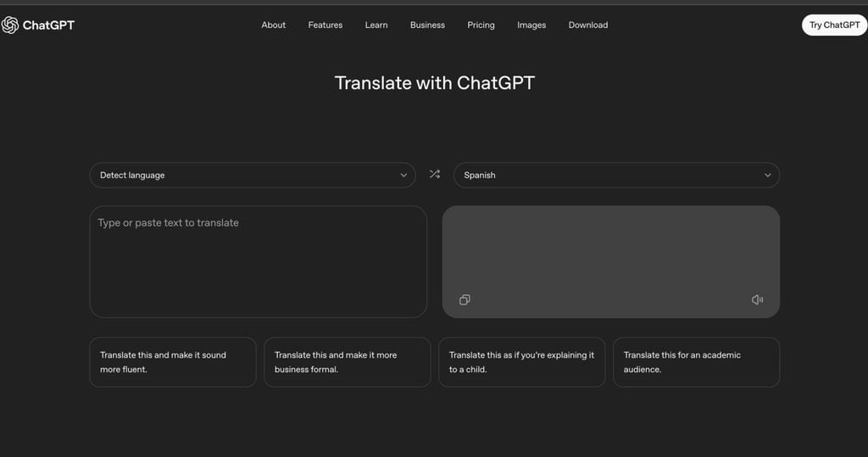Choose 'make it sound more fluent' prompt
The width and height of the screenshot is (868, 457).
(x=173, y=362)
